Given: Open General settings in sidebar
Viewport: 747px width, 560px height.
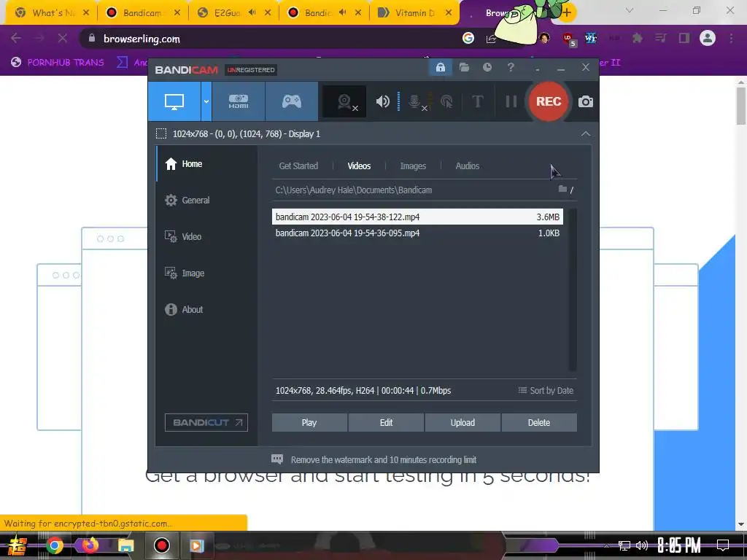Looking at the screenshot, I should 206,200.
